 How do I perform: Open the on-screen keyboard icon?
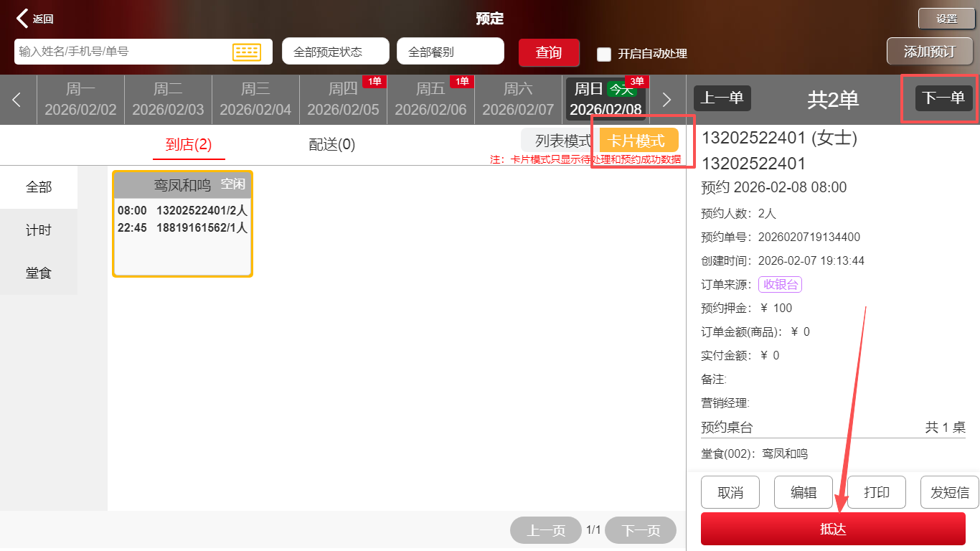point(246,52)
